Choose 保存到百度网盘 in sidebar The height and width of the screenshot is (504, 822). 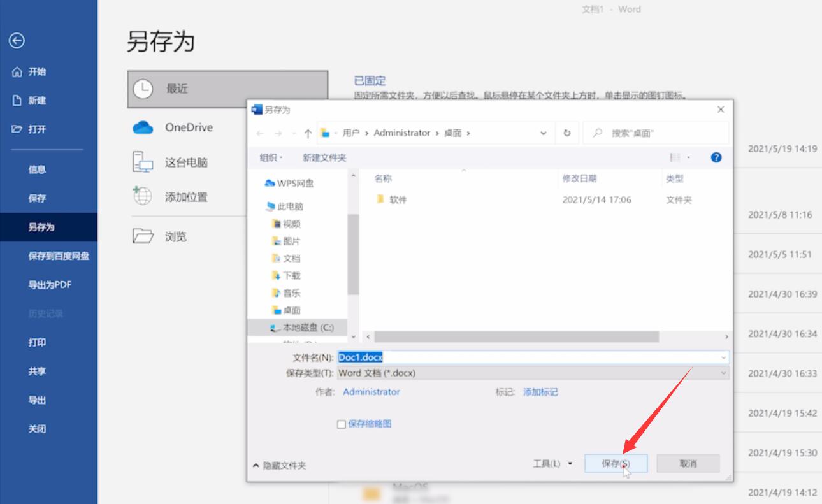click(59, 256)
